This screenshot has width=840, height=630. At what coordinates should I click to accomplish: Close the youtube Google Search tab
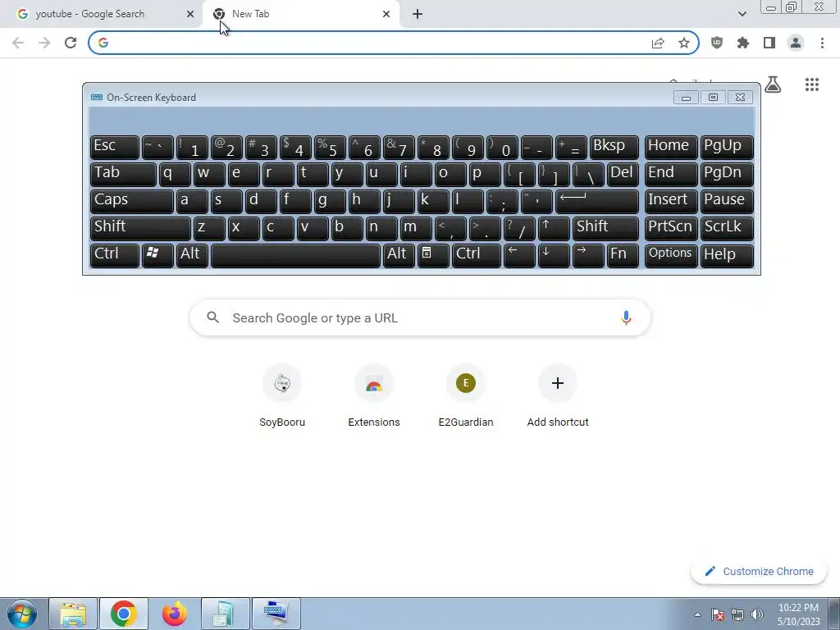pyautogui.click(x=190, y=14)
